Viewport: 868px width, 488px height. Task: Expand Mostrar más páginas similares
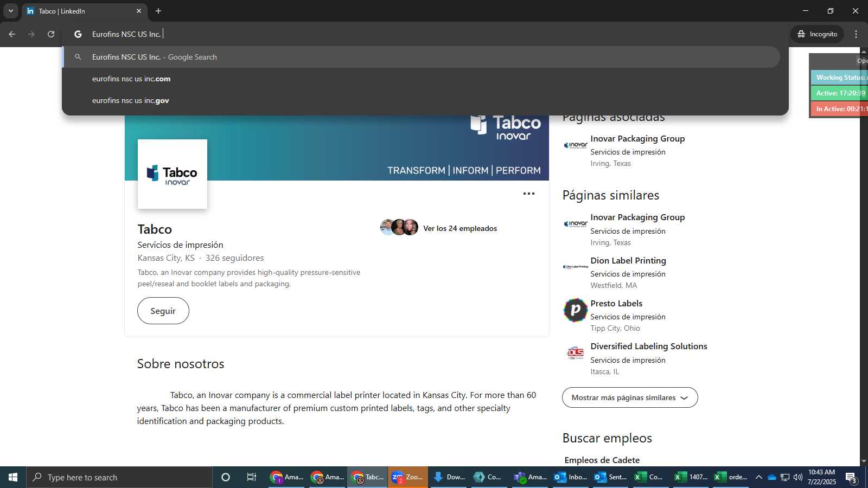630,397
